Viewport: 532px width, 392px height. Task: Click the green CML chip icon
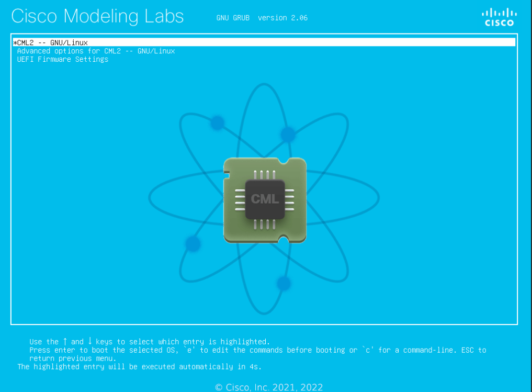[x=265, y=200]
